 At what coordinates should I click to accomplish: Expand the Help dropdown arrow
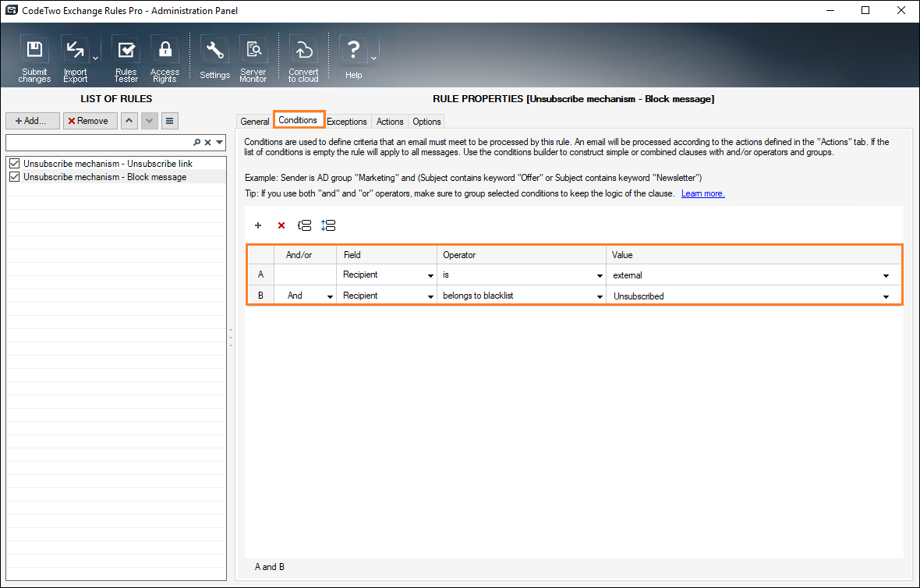click(x=373, y=58)
